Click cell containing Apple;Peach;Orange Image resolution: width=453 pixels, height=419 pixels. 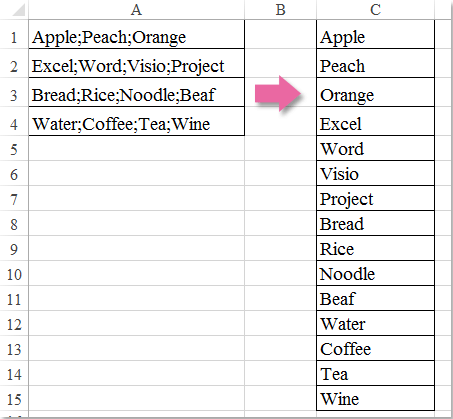(x=137, y=34)
